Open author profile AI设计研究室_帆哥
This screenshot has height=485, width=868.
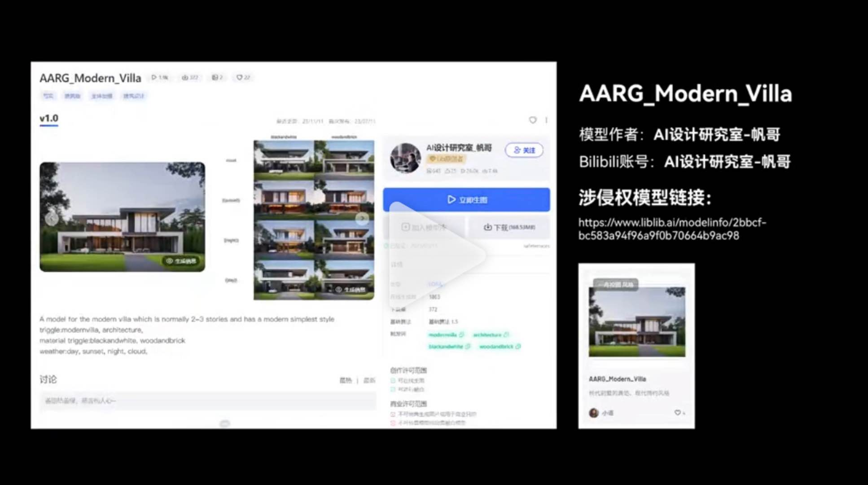(459, 148)
